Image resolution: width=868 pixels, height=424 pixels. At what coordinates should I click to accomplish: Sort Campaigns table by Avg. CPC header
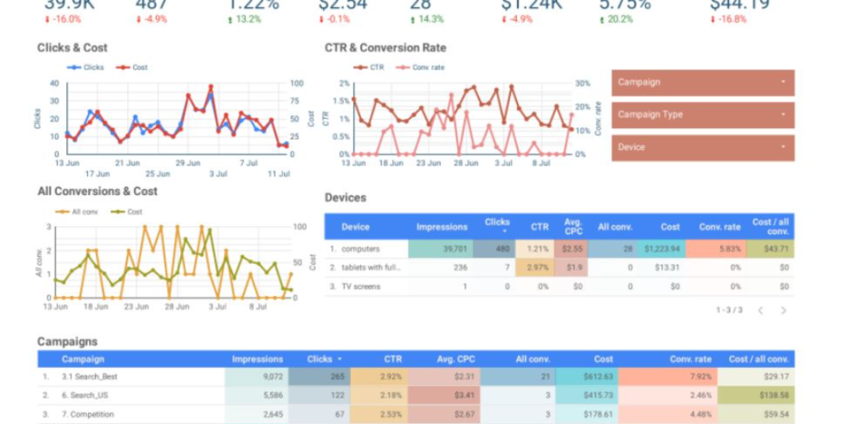454,360
